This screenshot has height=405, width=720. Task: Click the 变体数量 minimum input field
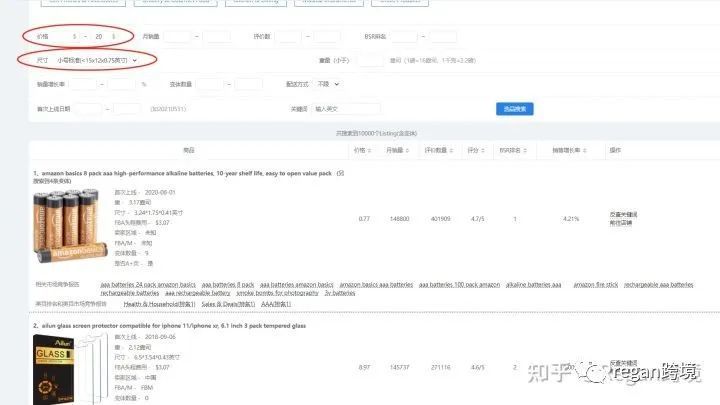point(209,84)
